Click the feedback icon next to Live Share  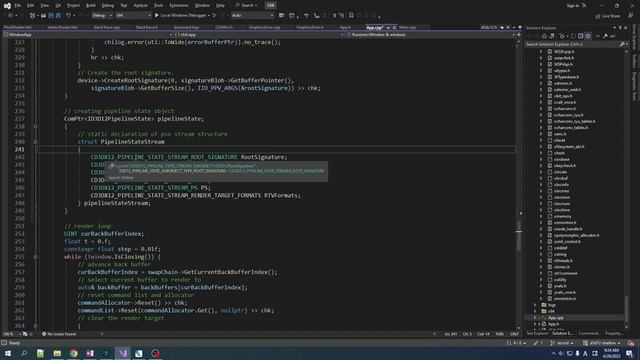pos(631,16)
